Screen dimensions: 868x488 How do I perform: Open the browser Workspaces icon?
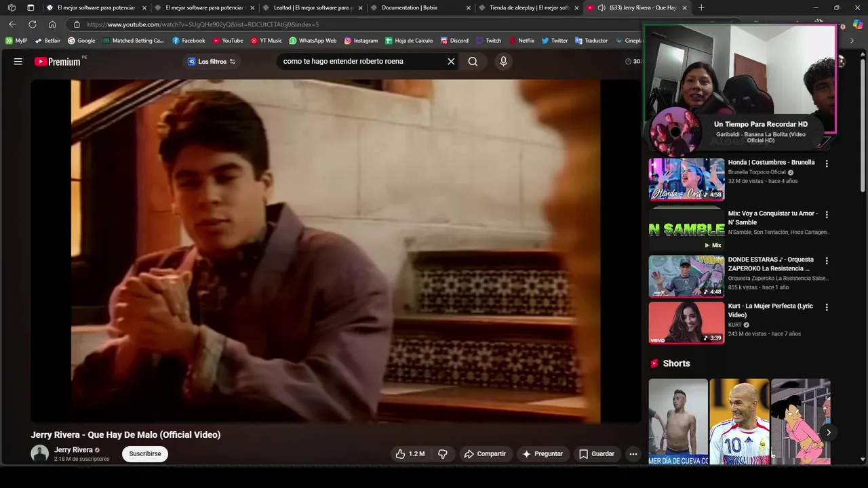point(12,7)
